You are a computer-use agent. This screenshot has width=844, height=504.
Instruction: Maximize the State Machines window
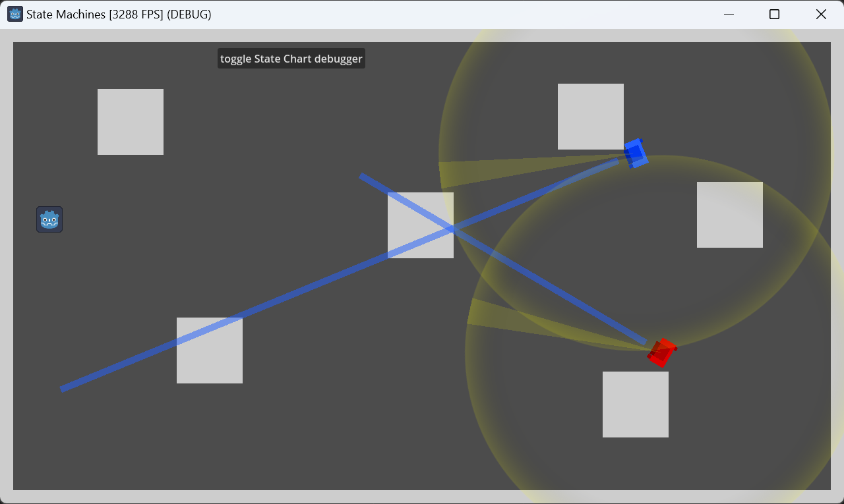coord(775,14)
